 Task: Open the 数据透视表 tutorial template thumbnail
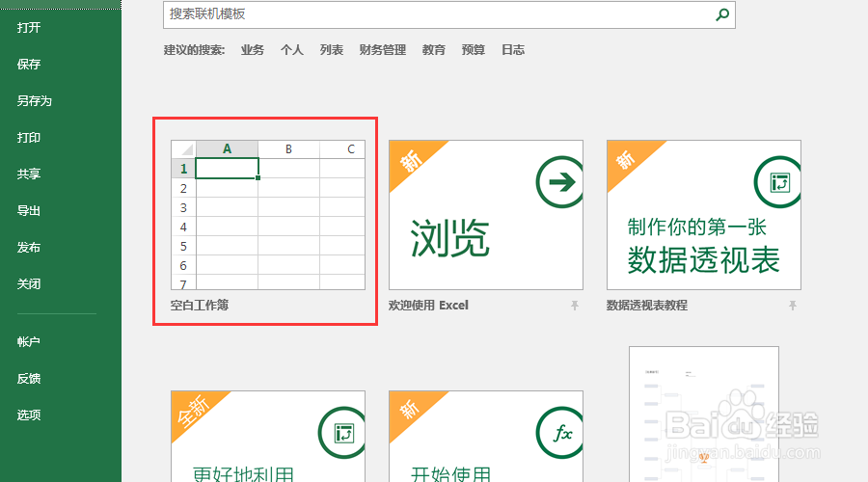[704, 215]
